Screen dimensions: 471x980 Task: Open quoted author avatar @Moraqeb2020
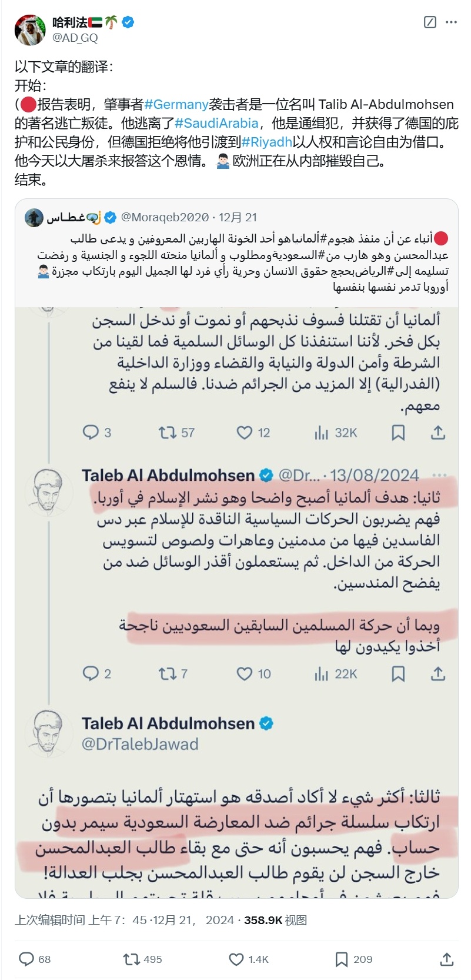pos(34,217)
